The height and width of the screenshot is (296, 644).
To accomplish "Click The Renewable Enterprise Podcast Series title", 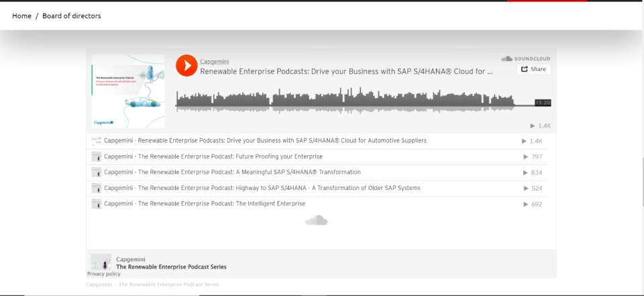I will pyautogui.click(x=171, y=266).
